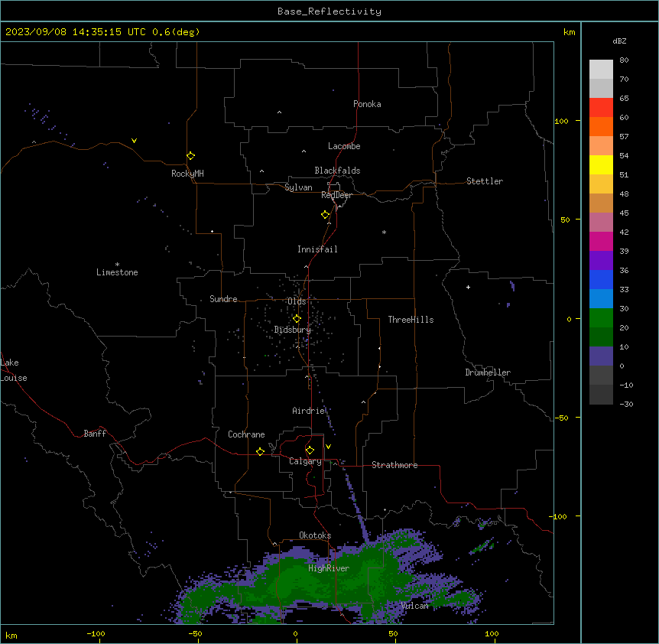
Task: Click the Stettler label
Action: point(485,181)
